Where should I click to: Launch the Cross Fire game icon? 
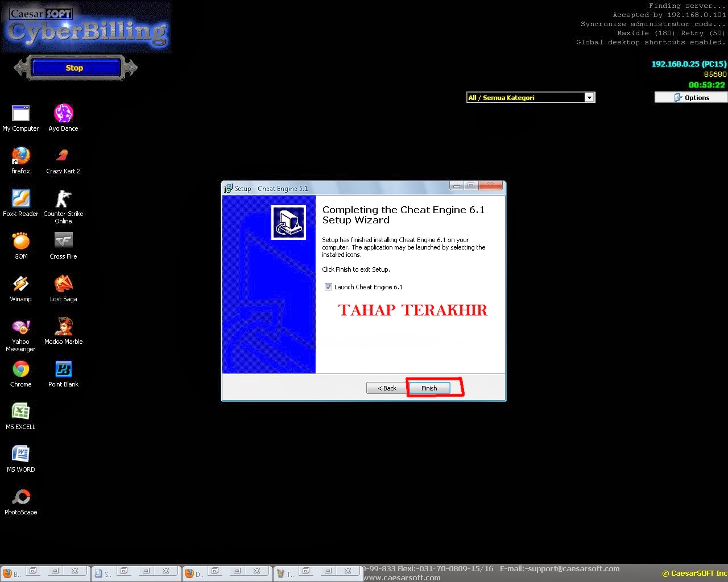click(x=63, y=246)
